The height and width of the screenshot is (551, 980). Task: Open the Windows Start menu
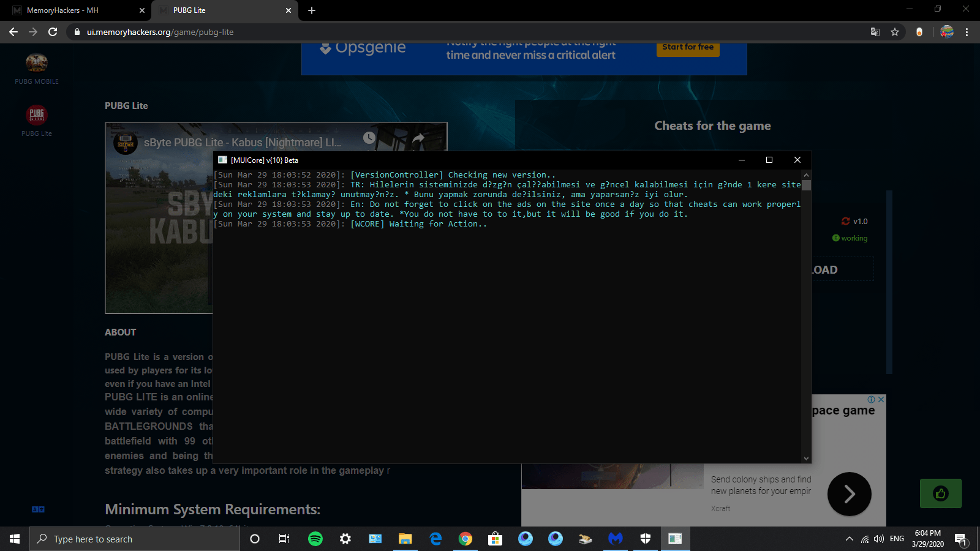click(x=15, y=539)
